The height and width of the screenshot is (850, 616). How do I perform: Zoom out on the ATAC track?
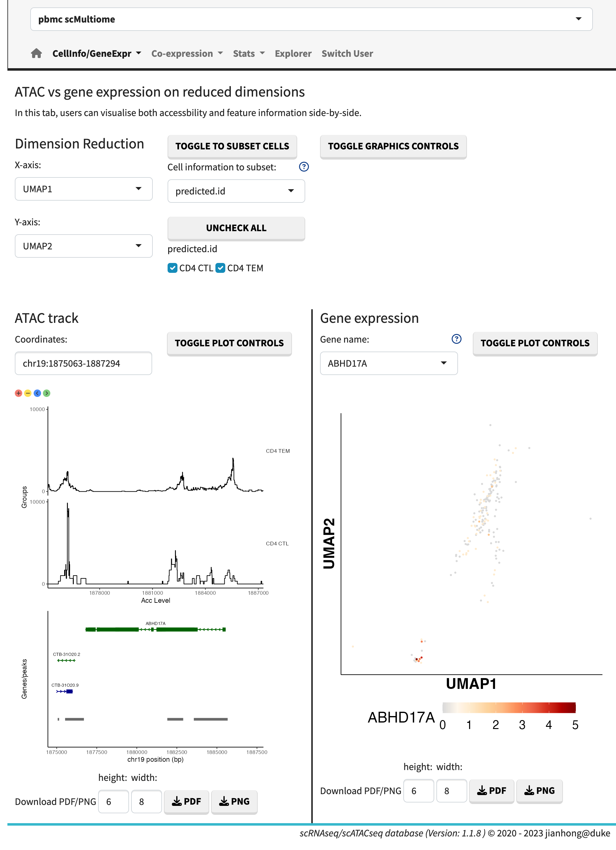click(27, 393)
